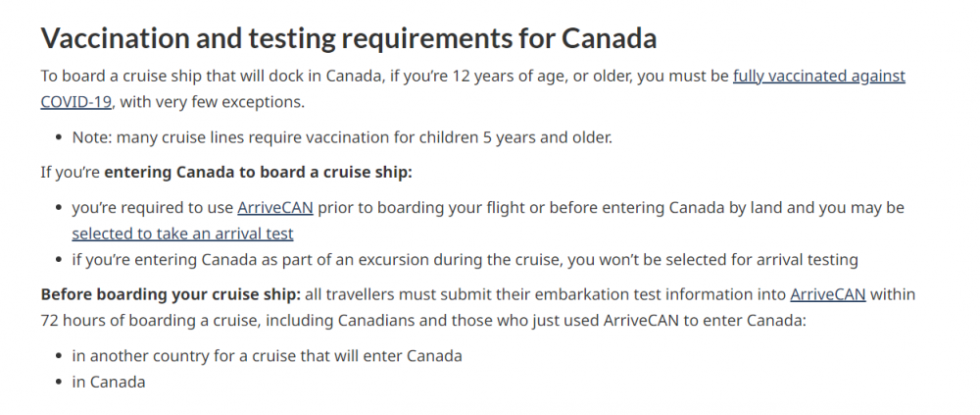Click the 'in Canada' bullet item
980x415 pixels.
(109, 383)
